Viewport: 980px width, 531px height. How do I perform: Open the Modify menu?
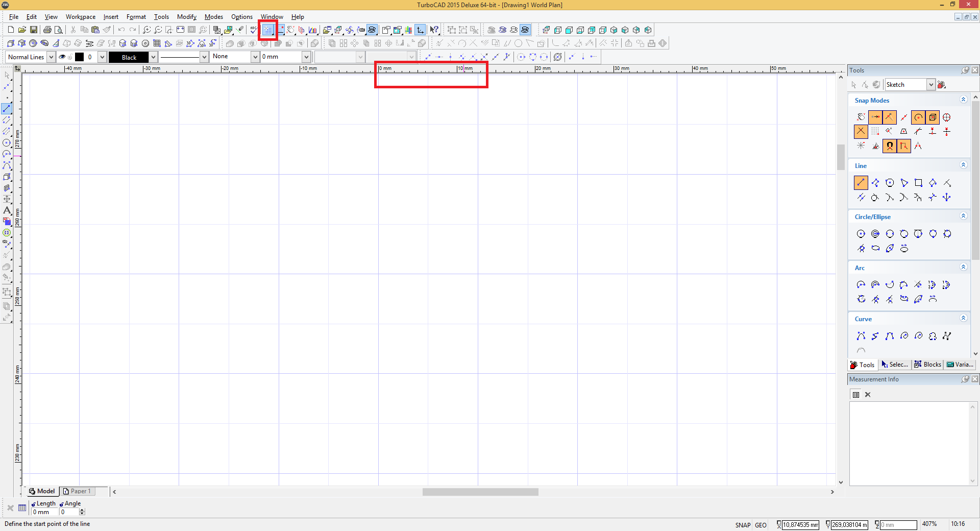[x=186, y=17]
